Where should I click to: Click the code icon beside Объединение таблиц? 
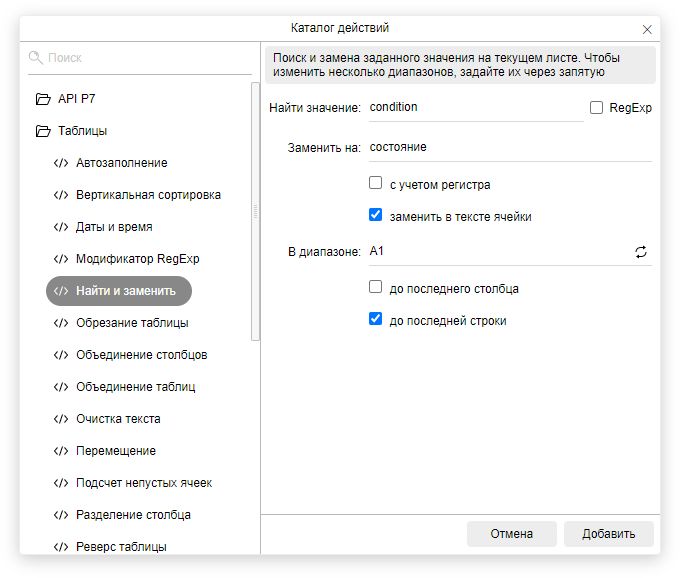tap(61, 387)
